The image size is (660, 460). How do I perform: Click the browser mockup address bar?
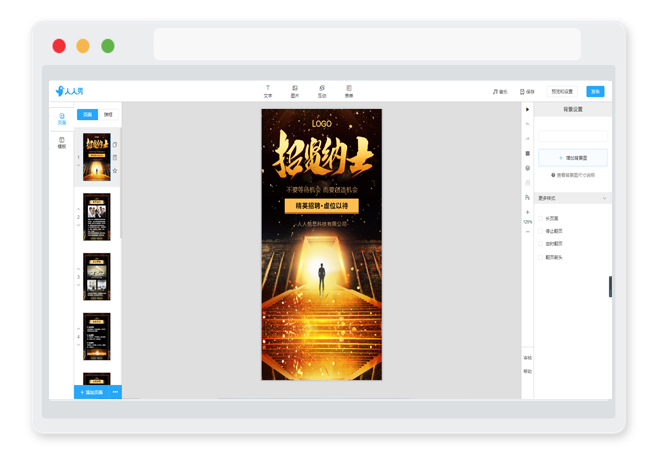(367, 44)
